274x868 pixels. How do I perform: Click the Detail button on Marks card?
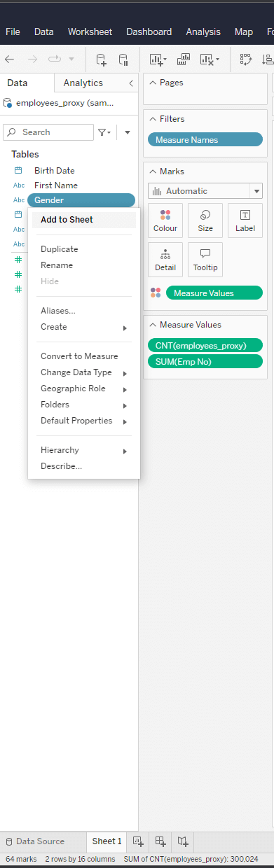click(x=165, y=260)
